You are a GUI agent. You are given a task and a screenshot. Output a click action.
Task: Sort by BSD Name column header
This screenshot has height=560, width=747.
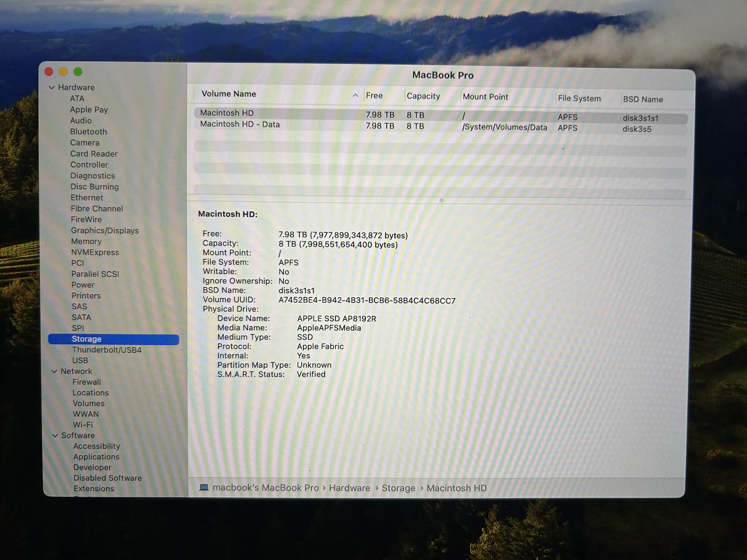(x=643, y=100)
